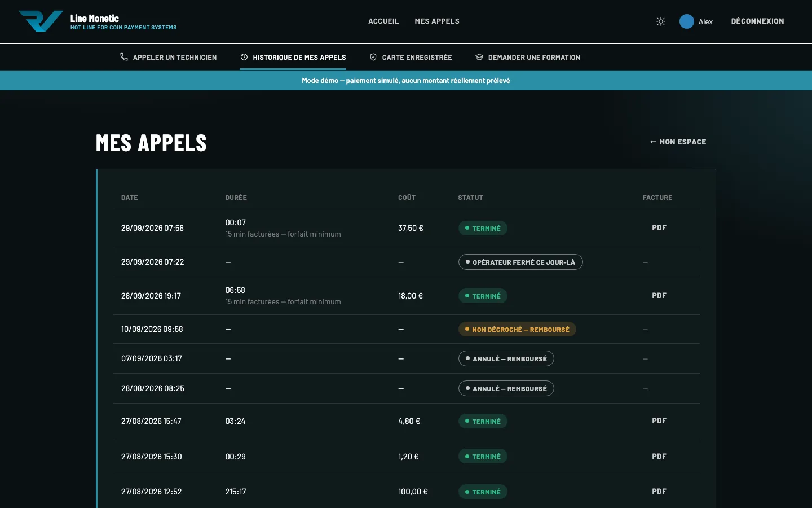Get PDF invoice for 27/08/2026 12:52
812x508 pixels.
pos(659,492)
